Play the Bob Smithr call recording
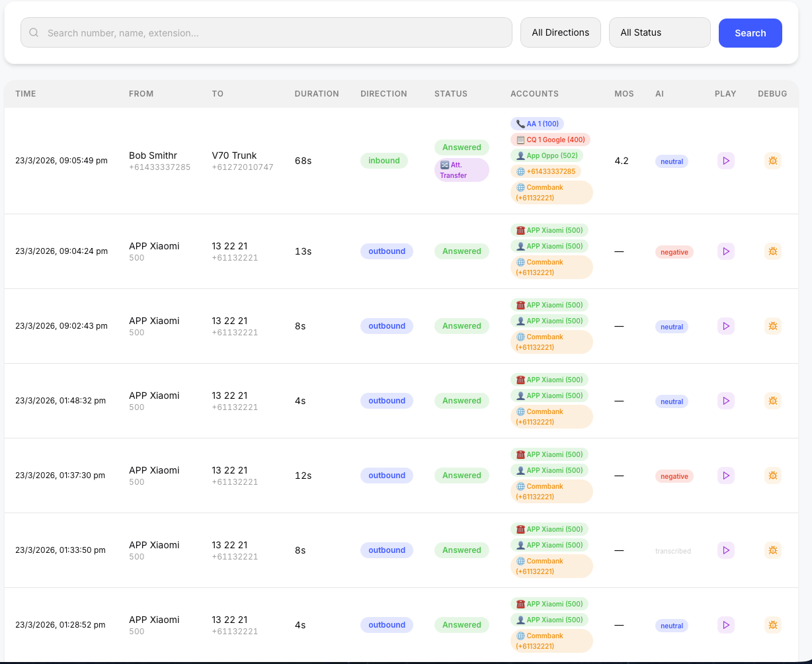This screenshot has height=664, width=812. click(725, 161)
